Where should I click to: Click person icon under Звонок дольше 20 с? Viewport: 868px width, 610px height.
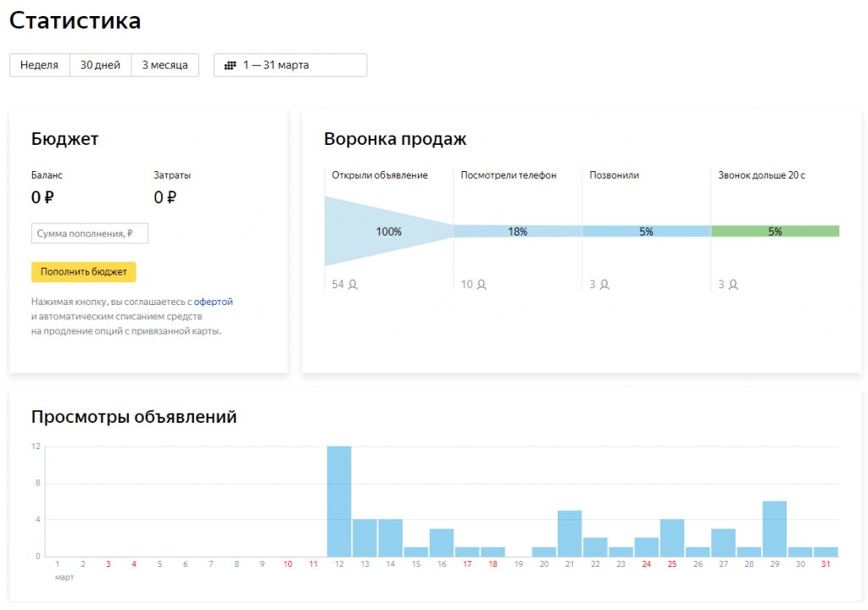(733, 285)
